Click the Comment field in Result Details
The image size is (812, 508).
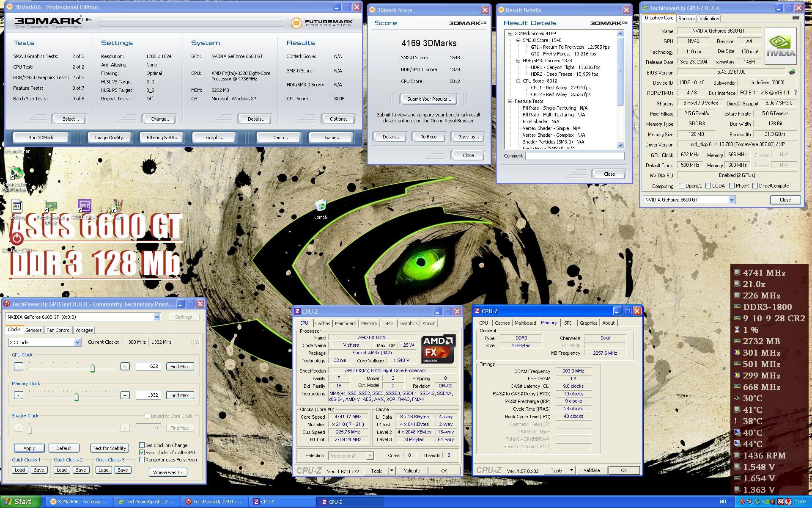coord(575,156)
